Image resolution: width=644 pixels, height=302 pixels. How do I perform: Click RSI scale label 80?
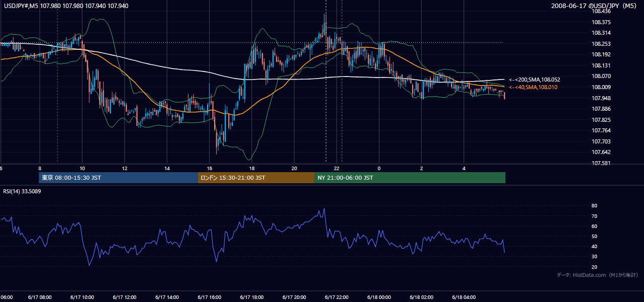pyautogui.click(x=594, y=206)
